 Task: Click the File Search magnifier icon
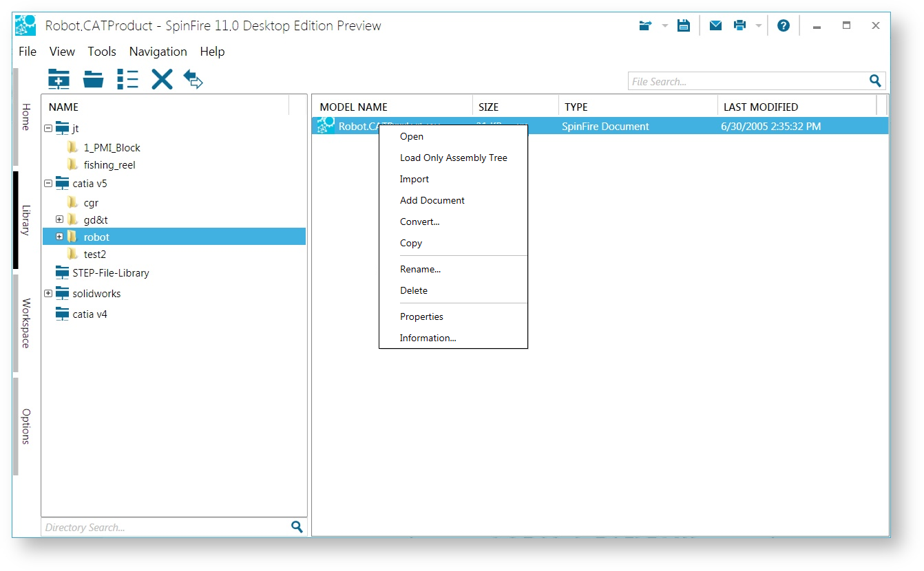tap(875, 80)
